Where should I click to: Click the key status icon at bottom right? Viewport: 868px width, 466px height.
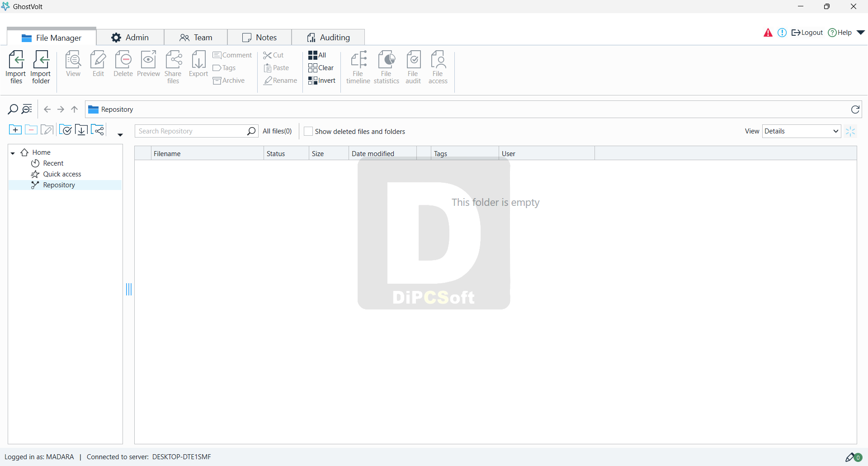coord(854,457)
